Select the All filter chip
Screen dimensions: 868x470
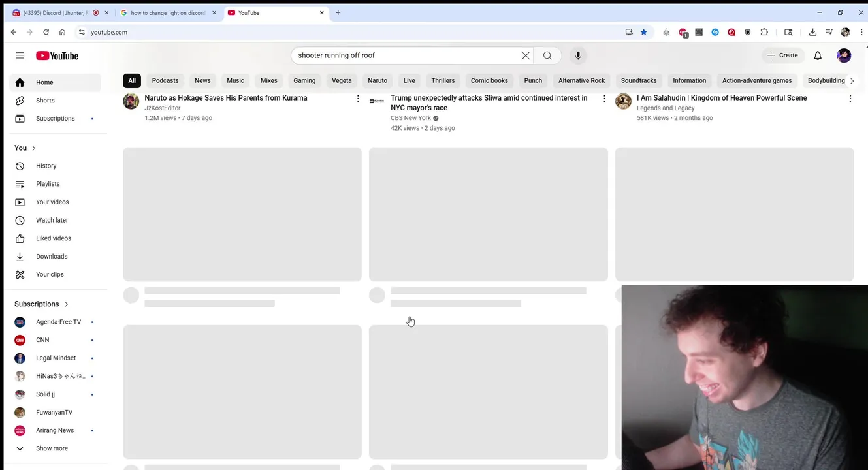point(132,80)
